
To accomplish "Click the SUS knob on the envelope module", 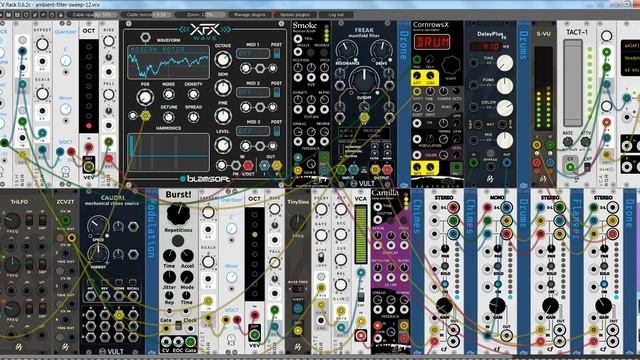I will point(341,260).
